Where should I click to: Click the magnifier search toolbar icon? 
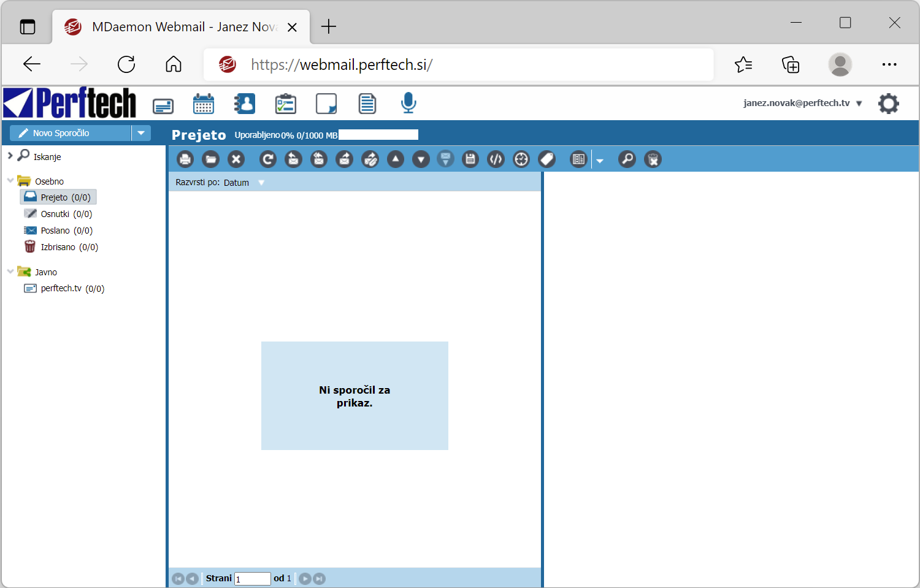pos(627,159)
